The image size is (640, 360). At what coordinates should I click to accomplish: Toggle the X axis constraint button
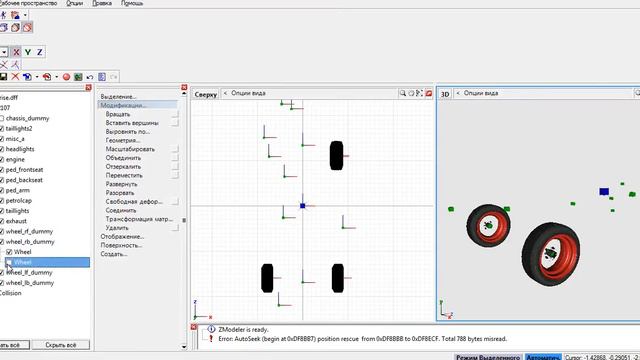tap(16, 52)
